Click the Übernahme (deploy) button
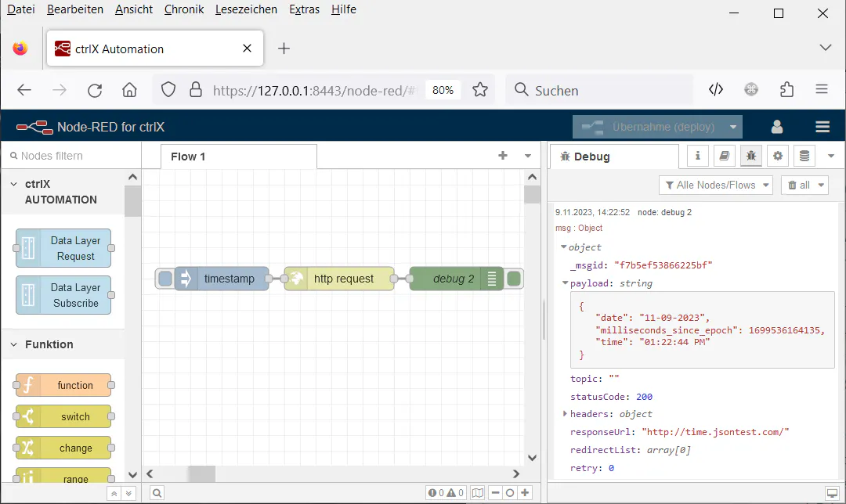Screen dimensions: 846x504 point(656,127)
